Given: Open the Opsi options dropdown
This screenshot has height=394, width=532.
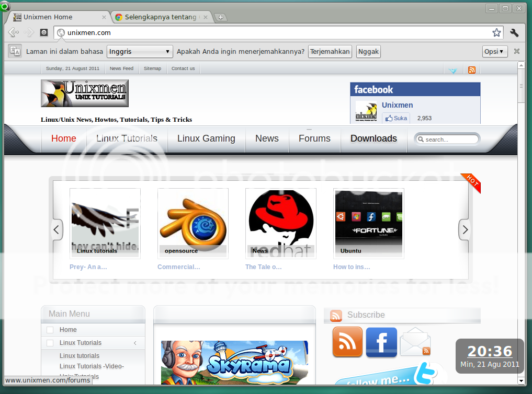Looking at the screenshot, I should point(495,52).
